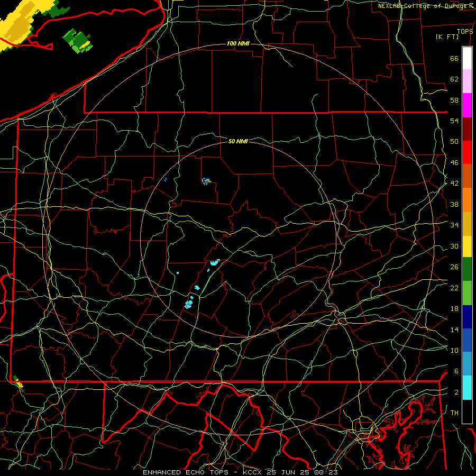Click the '46' legend value
Image resolution: width=476 pixels, height=476 pixels.
454,163
